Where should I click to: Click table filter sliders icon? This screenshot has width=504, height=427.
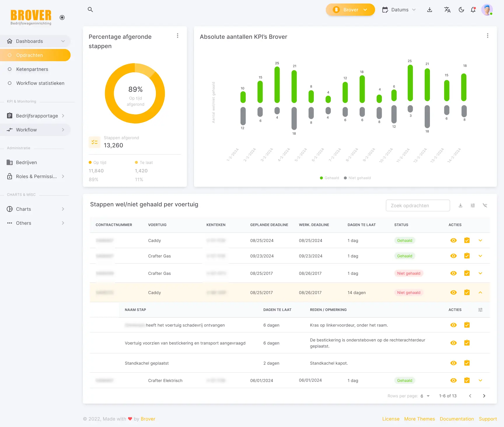tap(473, 205)
